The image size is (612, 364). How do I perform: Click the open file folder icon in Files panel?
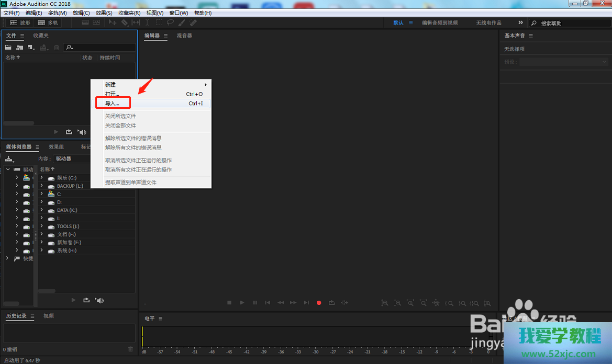point(8,48)
